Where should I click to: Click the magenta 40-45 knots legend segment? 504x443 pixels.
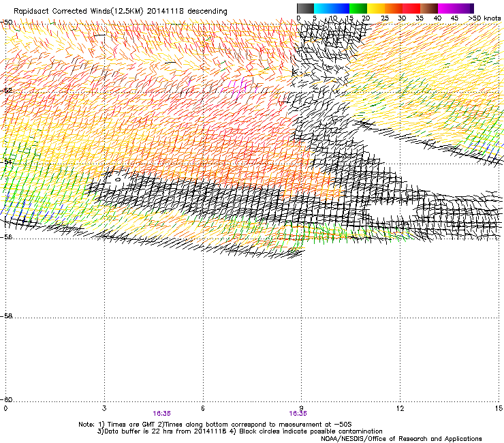pos(447,8)
